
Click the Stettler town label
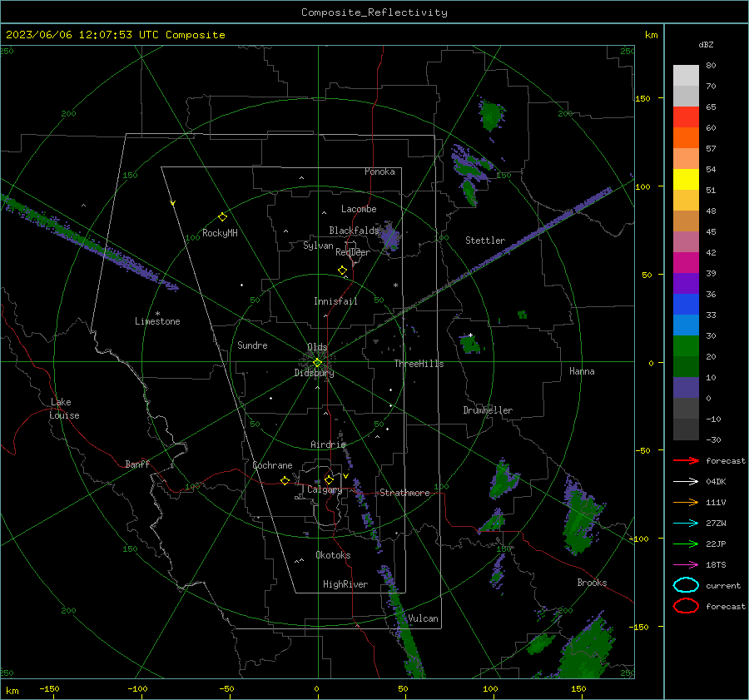[x=485, y=241]
